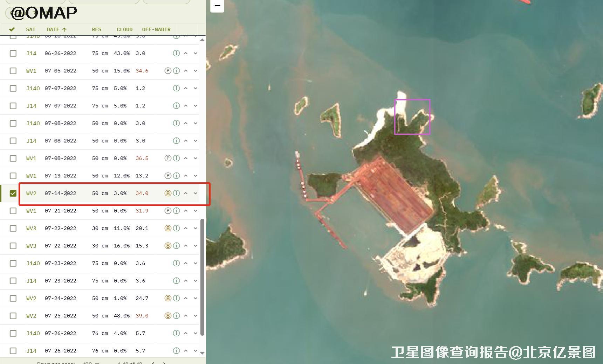Screen dimensions: 603x364
Task: Sort by the OFF-NADIR column header
Action: pos(156,29)
